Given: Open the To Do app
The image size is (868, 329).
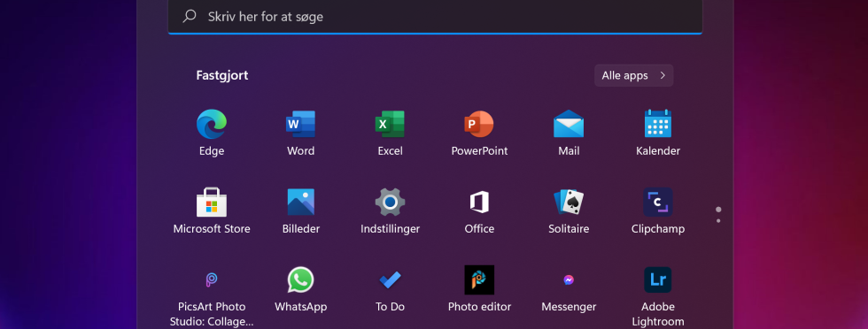Looking at the screenshot, I should [x=390, y=279].
